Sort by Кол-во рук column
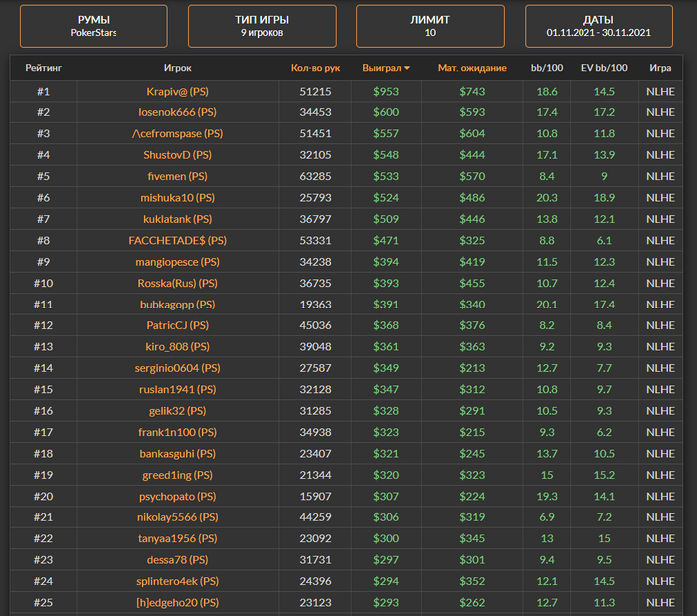 tap(315, 69)
